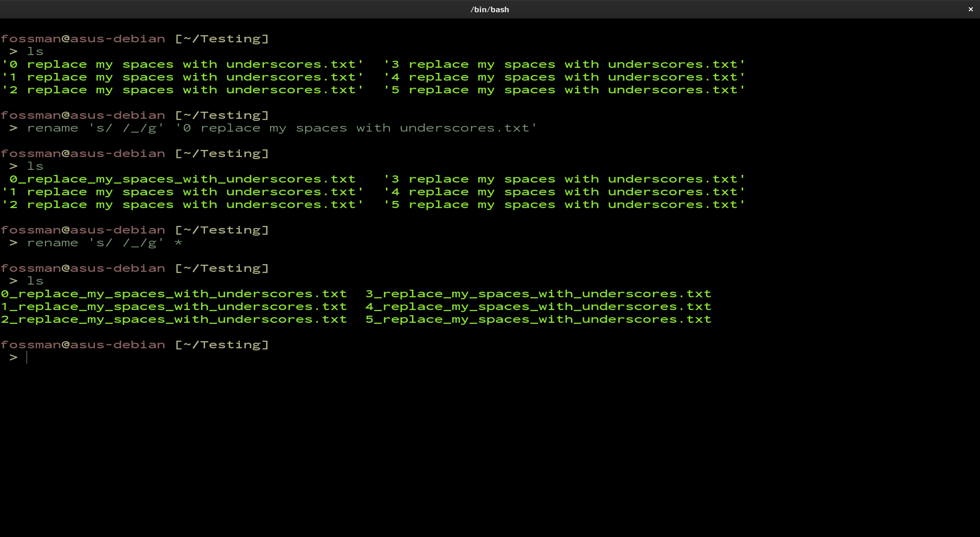Click the /bin/bash window title text
980x537 pixels.
click(489, 9)
